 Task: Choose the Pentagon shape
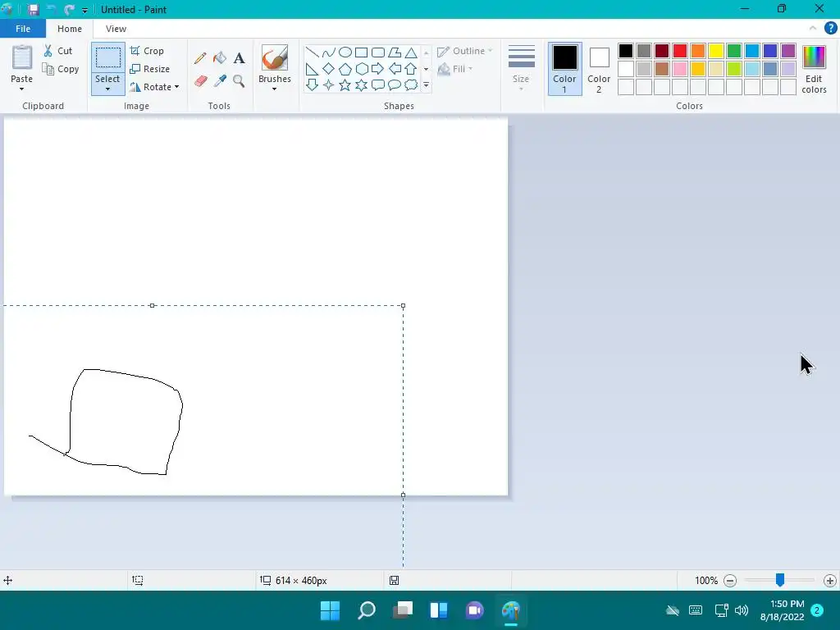(x=345, y=69)
